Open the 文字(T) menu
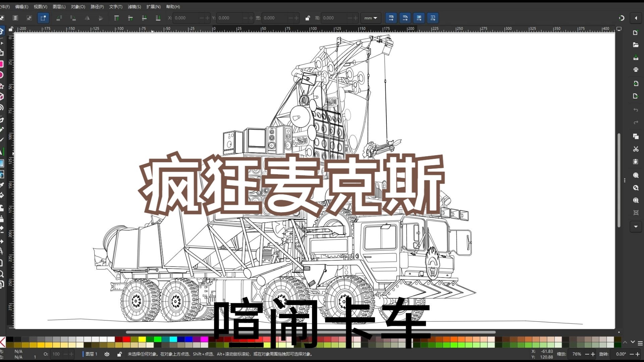This screenshot has width=644, height=362. tap(116, 7)
